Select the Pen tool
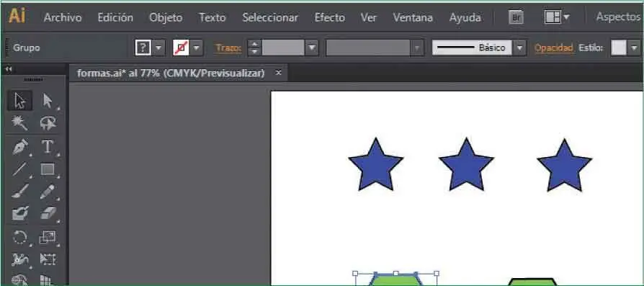This screenshot has height=286, width=644. point(19,147)
